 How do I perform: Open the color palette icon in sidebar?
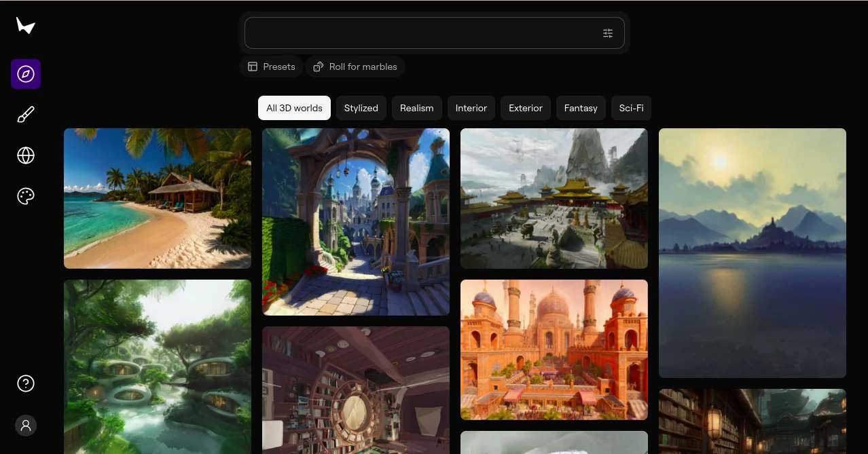click(26, 196)
